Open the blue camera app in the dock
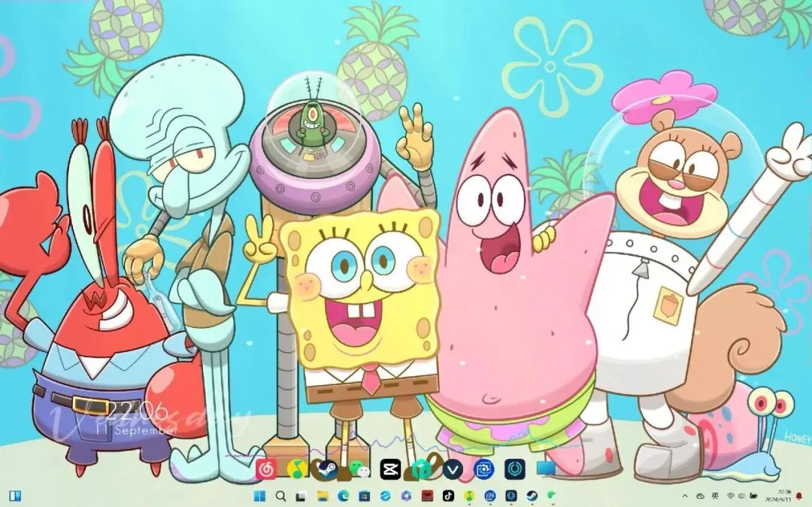This screenshot has height=507, width=812. pyautogui.click(x=483, y=469)
